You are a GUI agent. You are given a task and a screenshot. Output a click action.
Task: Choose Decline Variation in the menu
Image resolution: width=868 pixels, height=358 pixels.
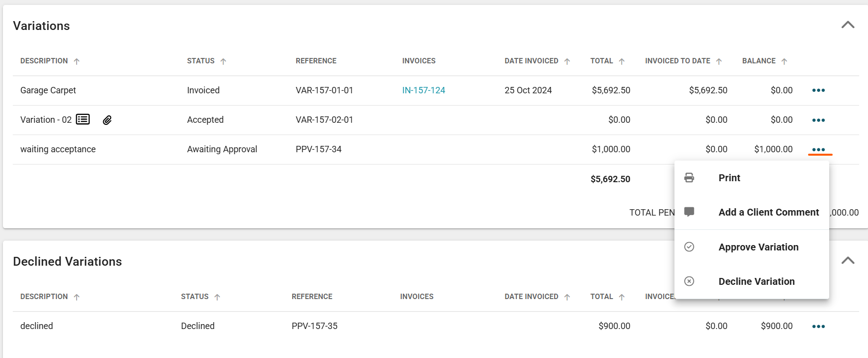(756, 281)
